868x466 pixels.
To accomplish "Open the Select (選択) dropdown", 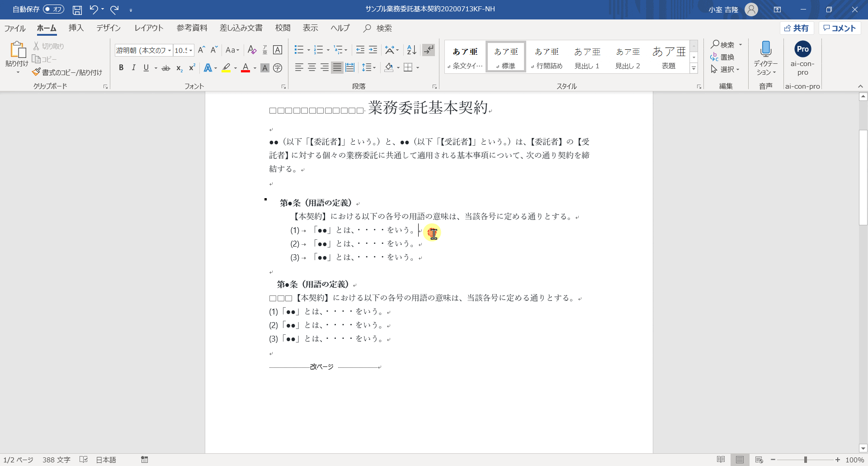I will 725,69.
